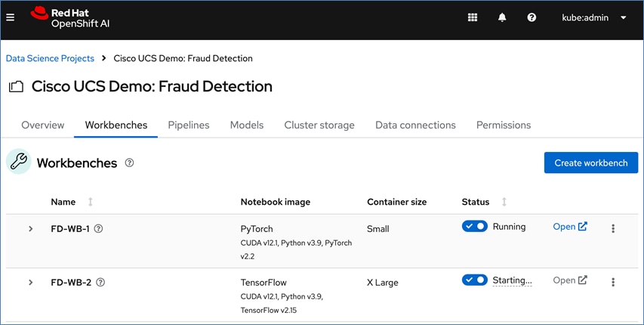Expand the FD-WB-2 row

[x=31, y=282]
